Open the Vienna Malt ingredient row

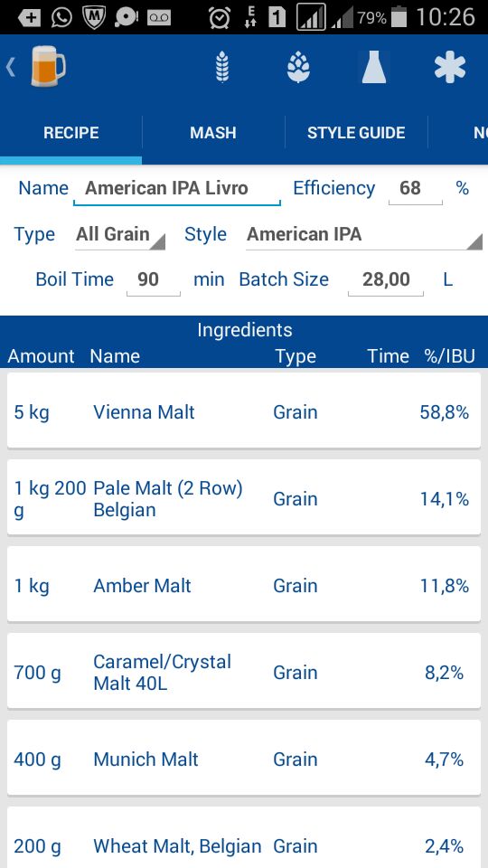pos(244,410)
